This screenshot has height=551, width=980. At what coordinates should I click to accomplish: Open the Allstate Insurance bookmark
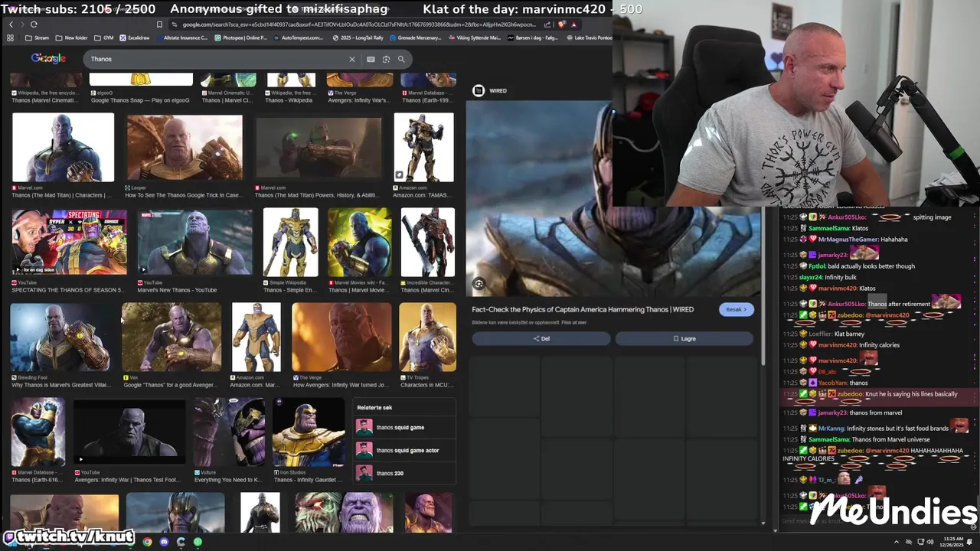tap(181, 37)
